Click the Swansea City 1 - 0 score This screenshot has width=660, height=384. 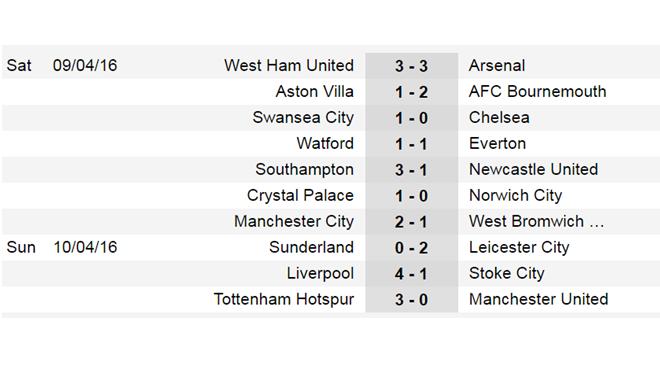pyautogui.click(x=411, y=118)
